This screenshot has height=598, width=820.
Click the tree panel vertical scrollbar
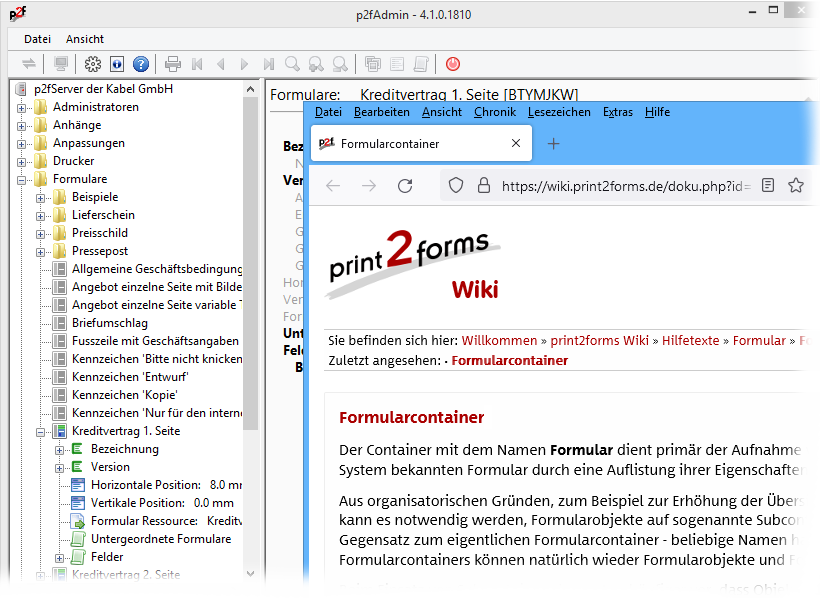(251, 300)
